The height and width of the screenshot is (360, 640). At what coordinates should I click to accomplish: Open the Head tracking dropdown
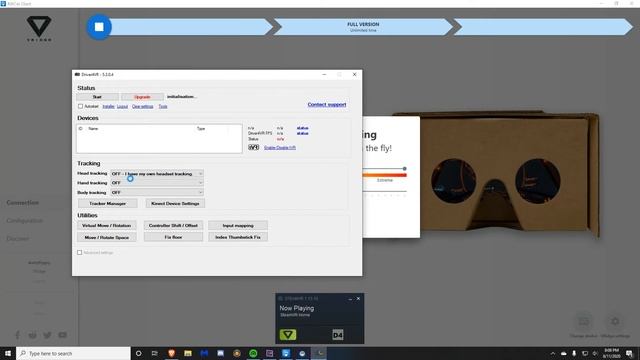(157, 174)
